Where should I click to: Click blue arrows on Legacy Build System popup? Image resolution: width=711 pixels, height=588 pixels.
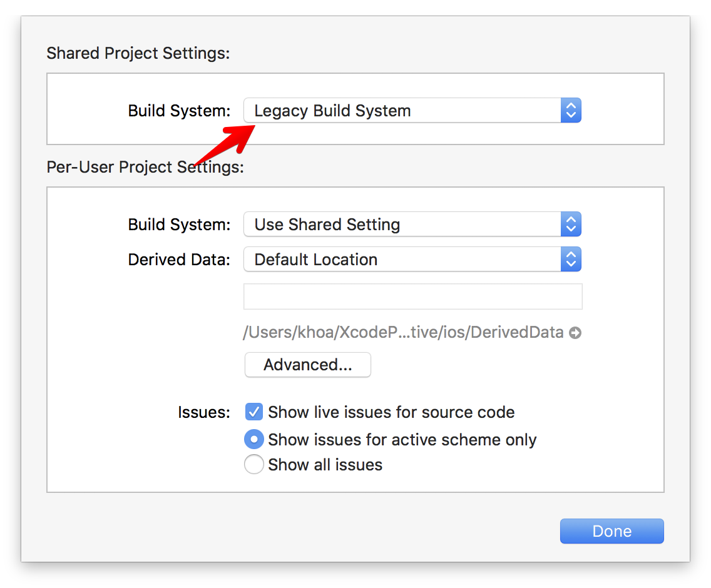571,110
